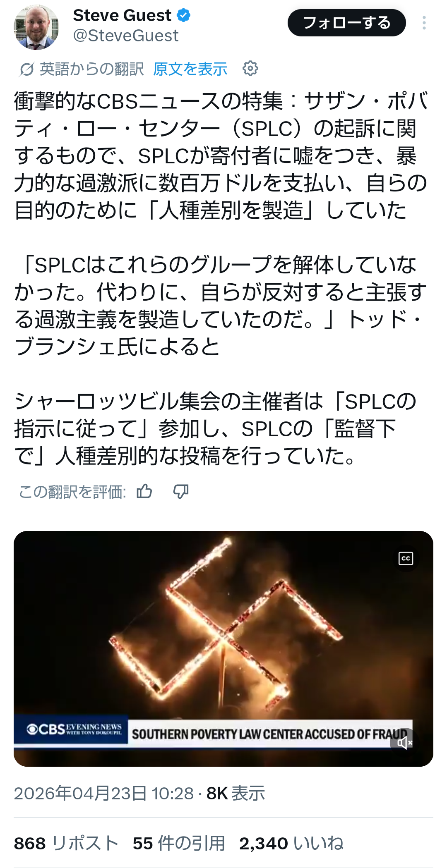Image resolution: width=447 pixels, height=868 pixels.
Task: Click the blue verified badge
Action: tap(183, 16)
